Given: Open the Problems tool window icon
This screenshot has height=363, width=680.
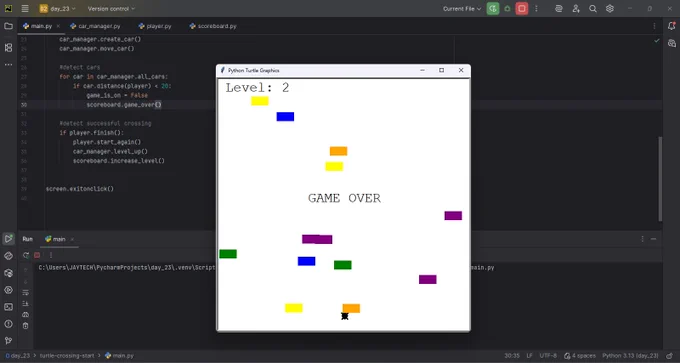Looking at the screenshot, I should 8,324.
